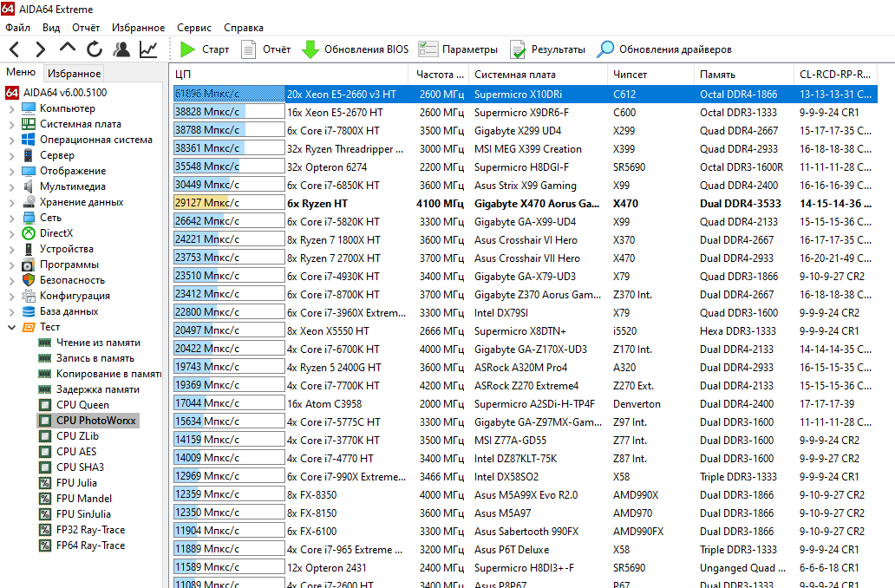Click the Операционная система Windows icon
895x588 pixels.
[x=29, y=140]
